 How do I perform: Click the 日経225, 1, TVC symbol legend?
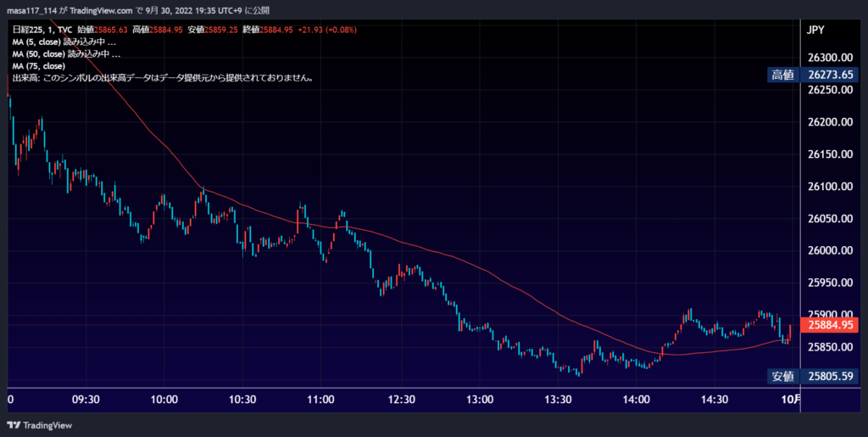pos(42,30)
